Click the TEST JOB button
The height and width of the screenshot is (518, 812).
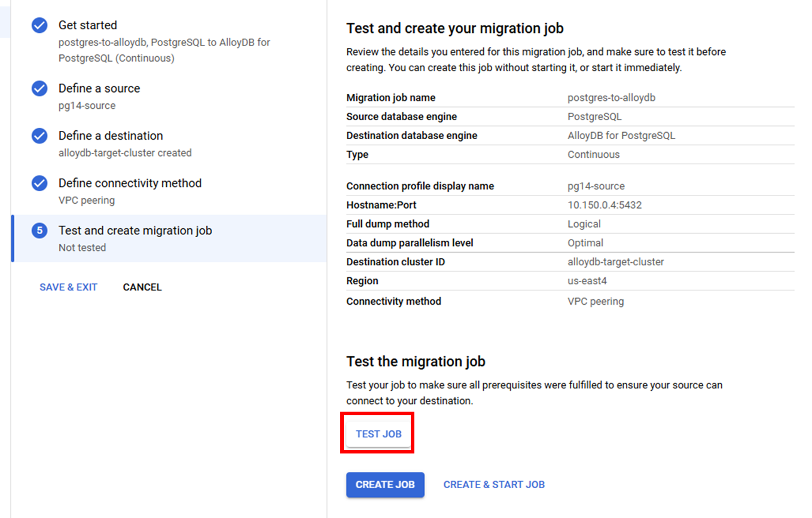click(378, 434)
